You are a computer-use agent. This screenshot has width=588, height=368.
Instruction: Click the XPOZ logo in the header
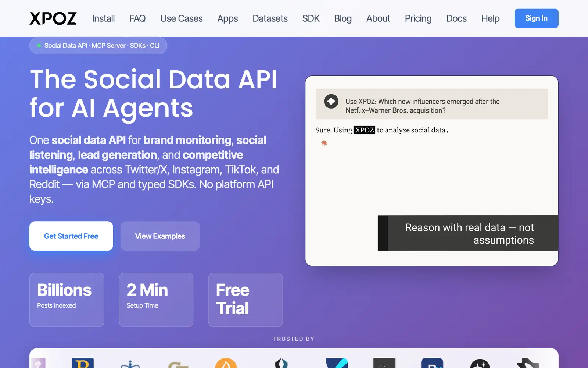[53, 18]
